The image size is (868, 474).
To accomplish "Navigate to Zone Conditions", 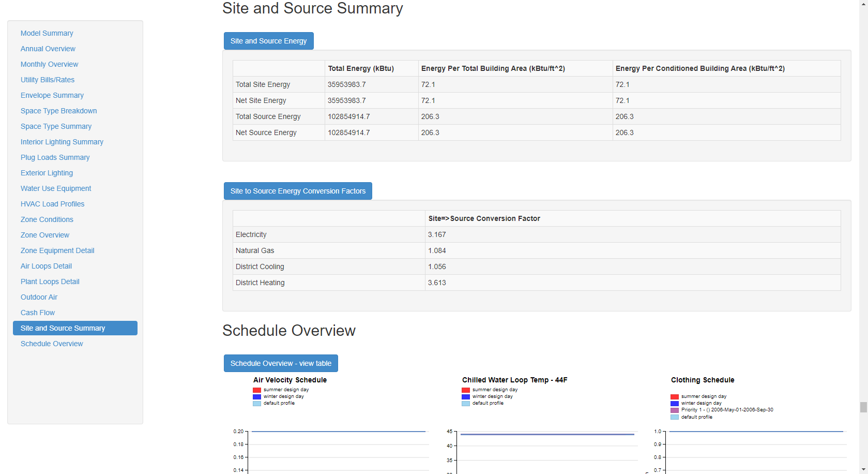I will pos(47,219).
